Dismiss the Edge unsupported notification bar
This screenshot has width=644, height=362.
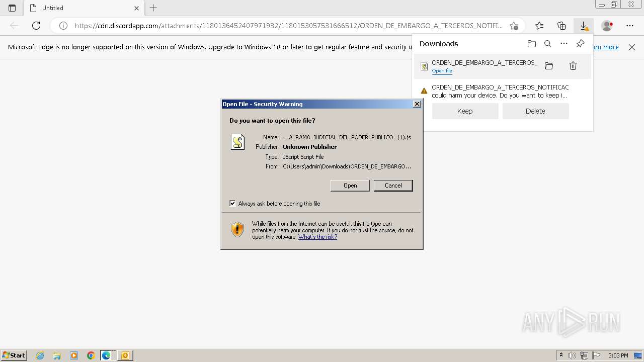pyautogui.click(x=632, y=47)
